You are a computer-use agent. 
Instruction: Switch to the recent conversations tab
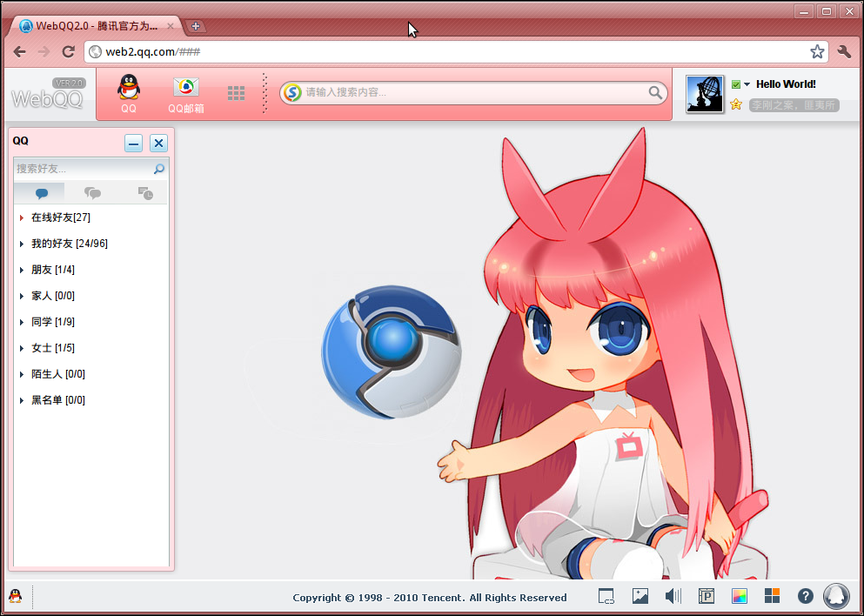(145, 193)
